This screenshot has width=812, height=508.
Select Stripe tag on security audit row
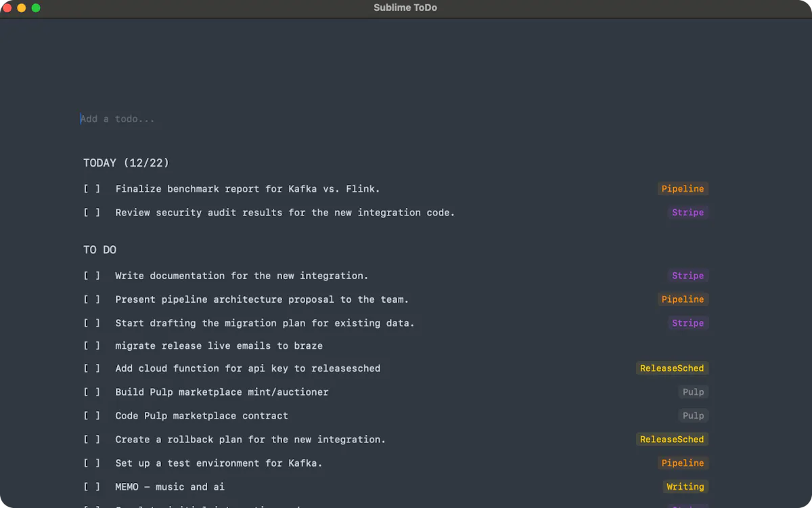[688, 213]
